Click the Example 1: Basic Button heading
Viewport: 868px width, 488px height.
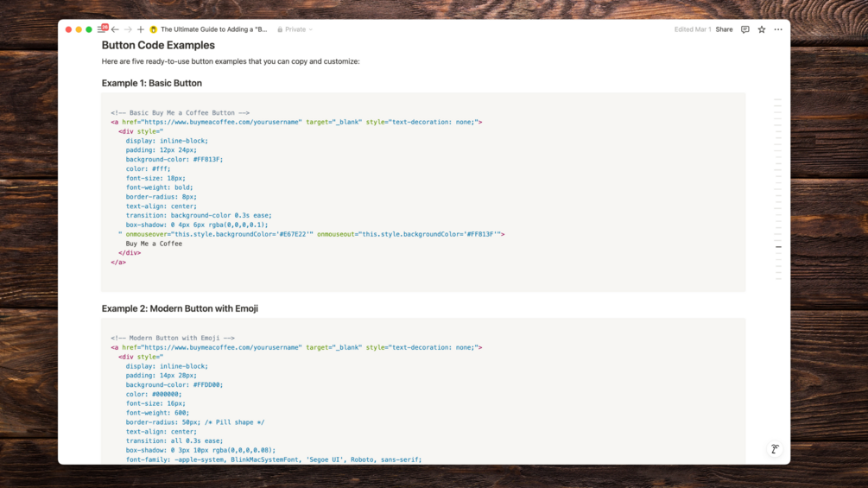(152, 83)
